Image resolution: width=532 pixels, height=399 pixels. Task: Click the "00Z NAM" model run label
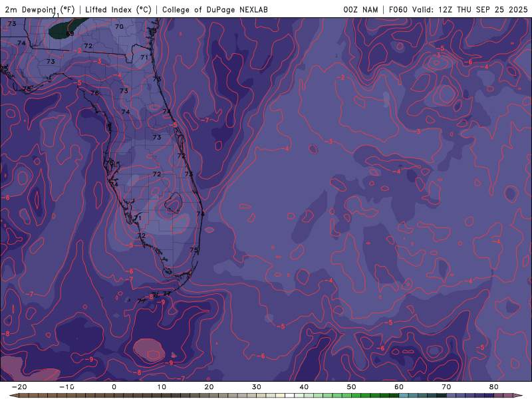362,9
